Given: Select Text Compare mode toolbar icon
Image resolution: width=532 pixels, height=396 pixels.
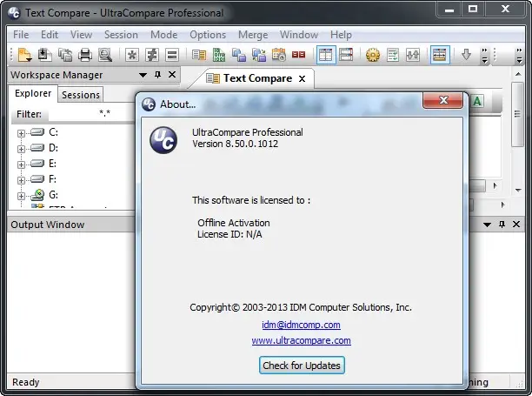Looking at the screenshot, I should 199,55.
